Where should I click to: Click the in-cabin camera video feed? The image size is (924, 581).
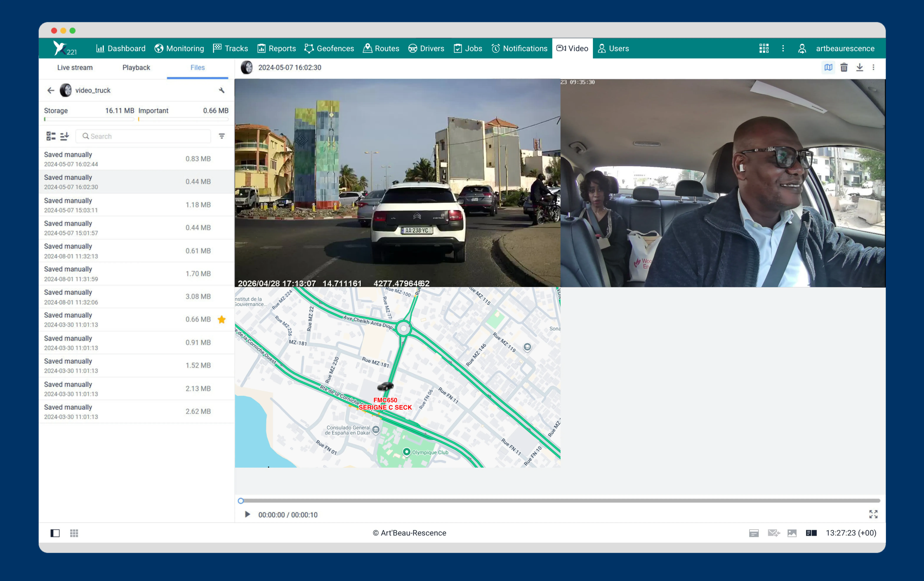point(723,183)
